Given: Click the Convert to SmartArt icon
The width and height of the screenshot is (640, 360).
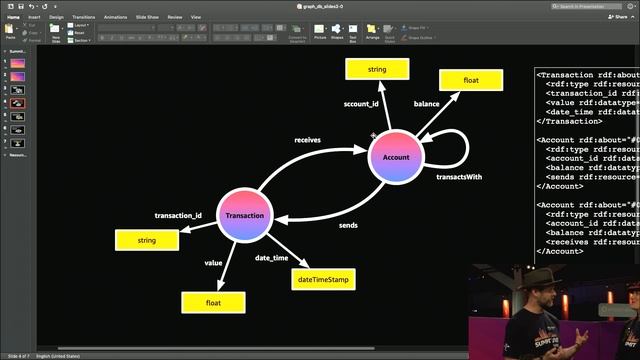Looking at the screenshot, I should point(297,29).
